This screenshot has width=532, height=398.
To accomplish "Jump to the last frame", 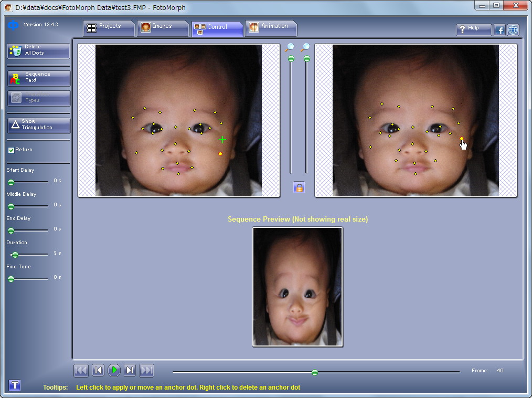I will (x=146, y=370).
